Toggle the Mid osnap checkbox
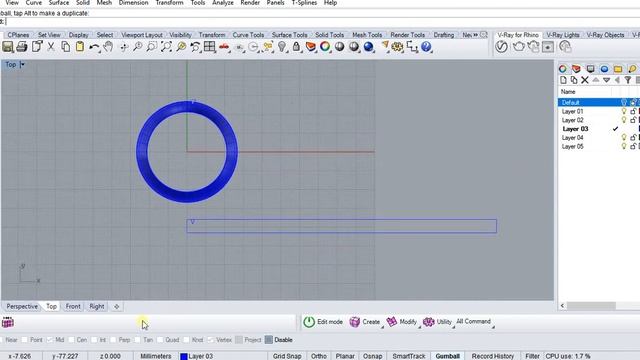This screenshot has height=360, width=640. 50,340
